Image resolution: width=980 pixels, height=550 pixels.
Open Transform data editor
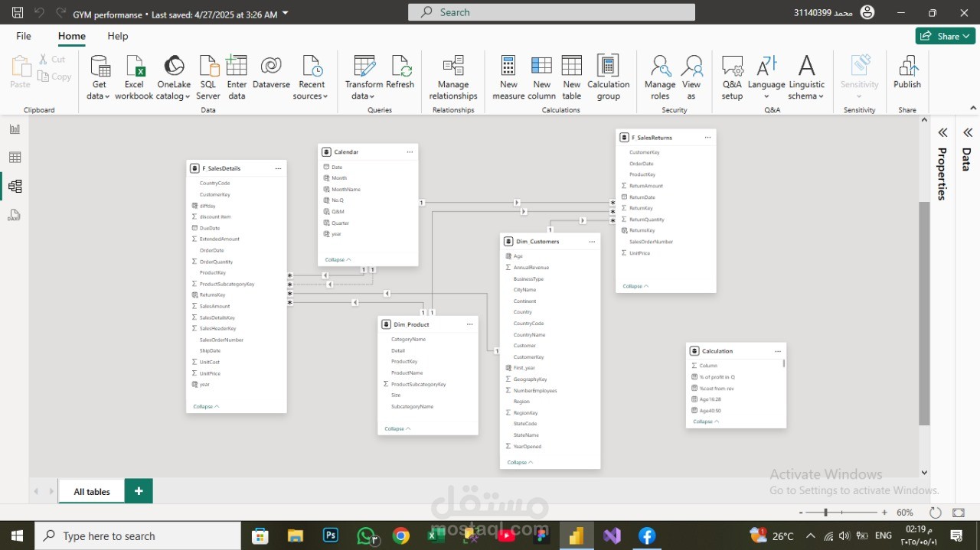(x=364, y=77)
